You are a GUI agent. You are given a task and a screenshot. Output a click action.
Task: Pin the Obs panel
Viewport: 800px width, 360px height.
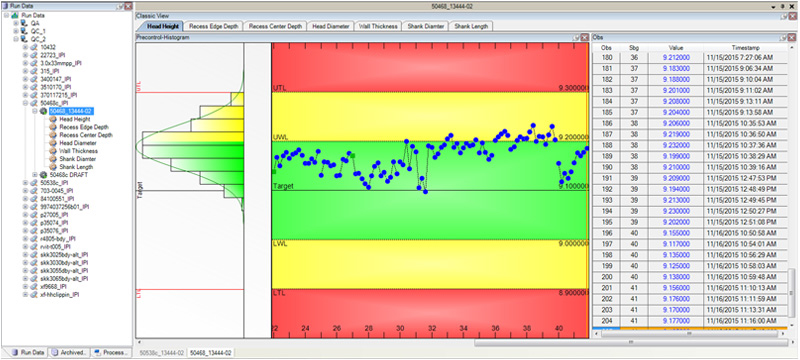pos(784,38)
